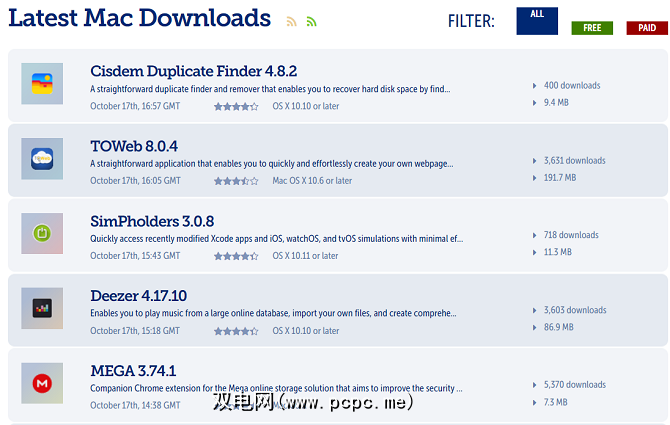Viewport: 670px width, 425px height.
Task: Click the '400 downloads' text
Action: [572, 85]
